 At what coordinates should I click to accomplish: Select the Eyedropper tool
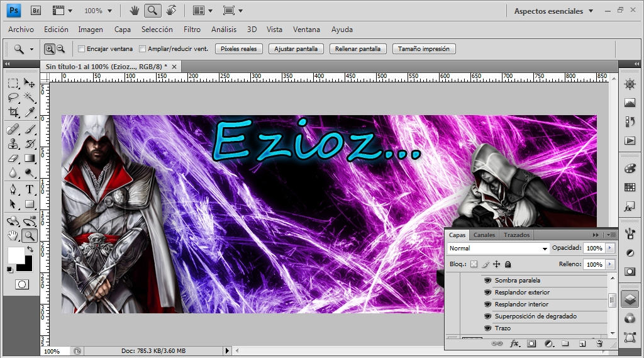click(29, 112)
